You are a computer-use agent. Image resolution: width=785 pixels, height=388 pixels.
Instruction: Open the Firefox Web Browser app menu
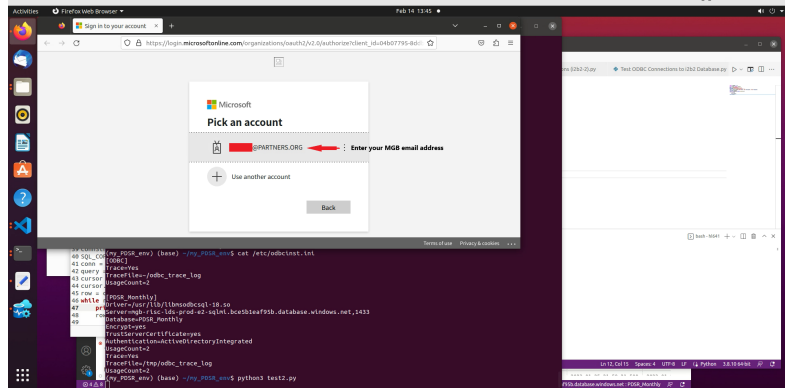[x=88, y=11]
